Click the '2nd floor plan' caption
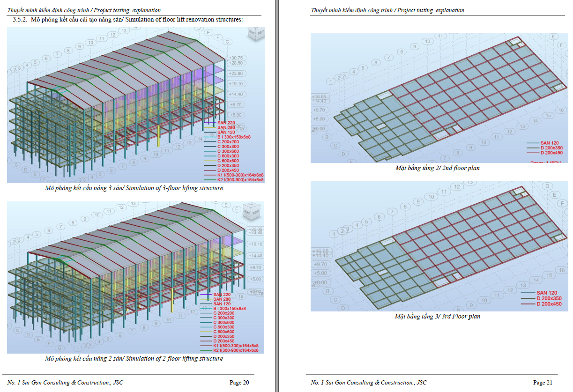 (x=437, y=168)
